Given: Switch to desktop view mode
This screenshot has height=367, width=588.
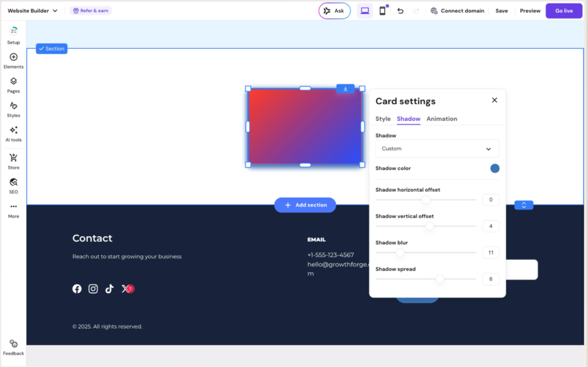Looking at the screenshot, I should click(x=365, y=11).
